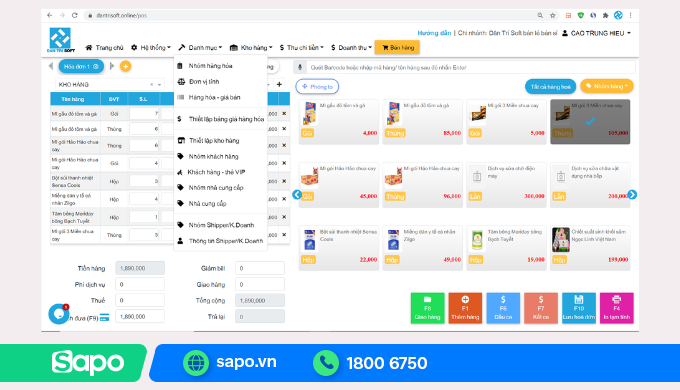
Task: Open Khách hàng - thẻ VIP entry
Action: tap(216, 172)
